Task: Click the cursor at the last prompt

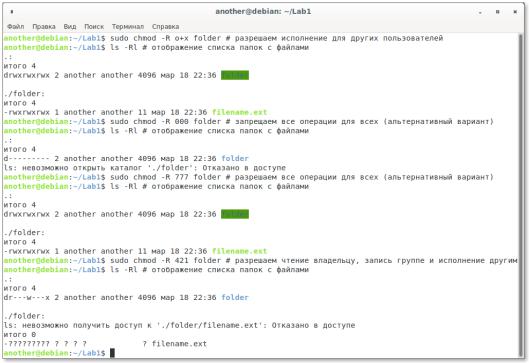Action: [x=112, y=353]
